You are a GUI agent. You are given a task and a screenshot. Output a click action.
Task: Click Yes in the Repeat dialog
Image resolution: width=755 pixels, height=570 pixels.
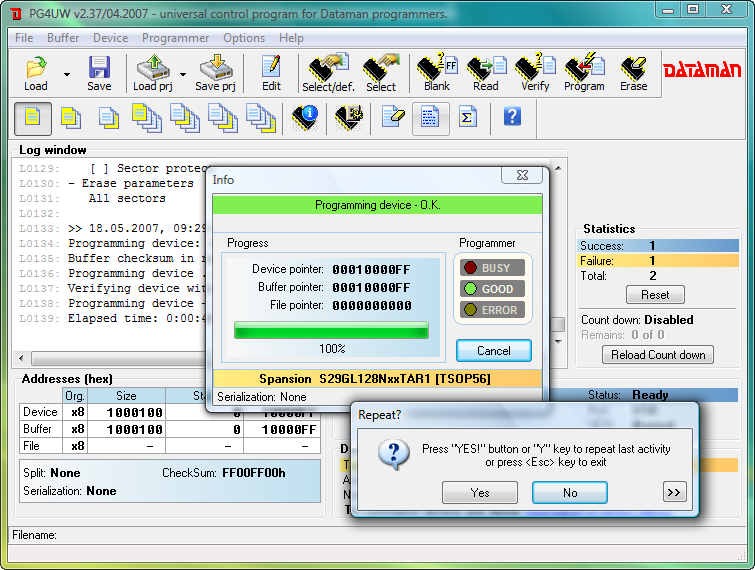[x=480, y=492]
